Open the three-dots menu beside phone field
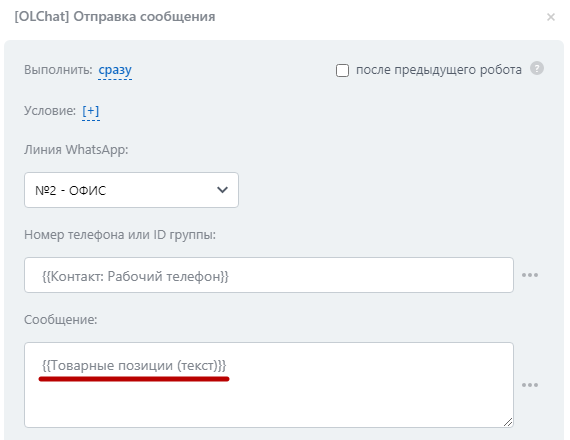Image resolution: width=570 pixels, height=440 pixels. (530, 275)
